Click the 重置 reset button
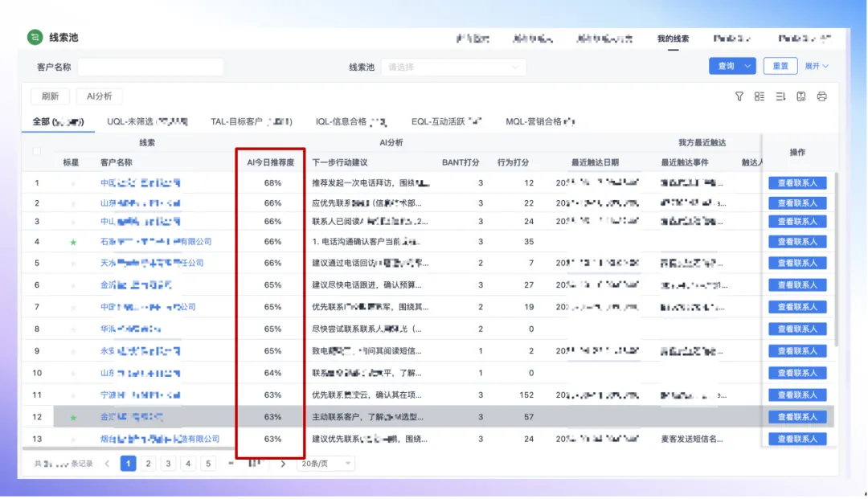868x499 pixels. [780, 66]
